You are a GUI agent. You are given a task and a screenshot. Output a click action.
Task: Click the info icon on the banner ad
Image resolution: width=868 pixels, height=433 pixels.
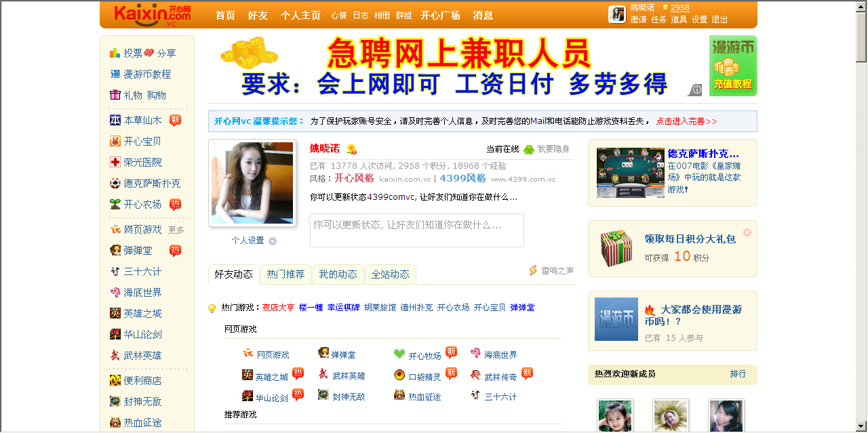click(x=696, y=89)
